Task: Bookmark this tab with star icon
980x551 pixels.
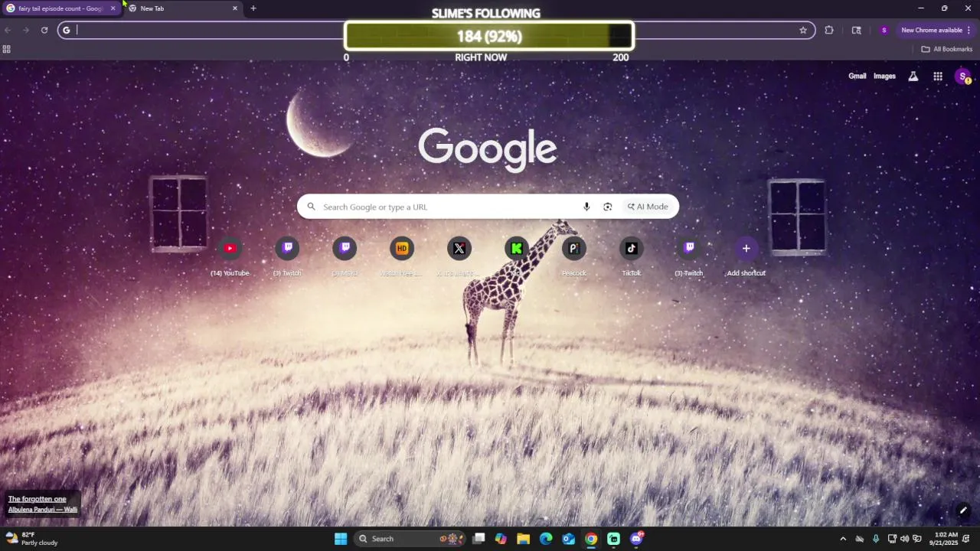Action: (x=803, y=30)
